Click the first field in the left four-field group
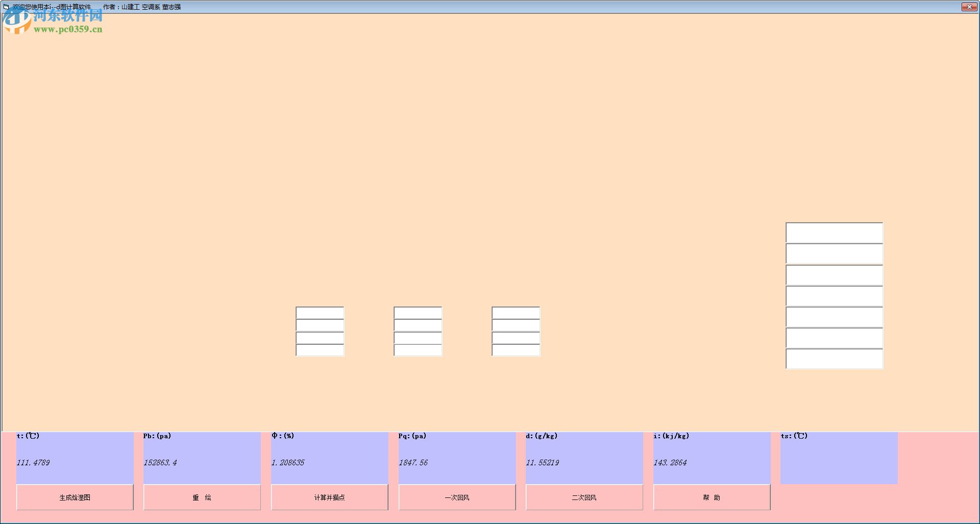This screenshot has width=980, height=524. pyautogui.click(x=320, y=313)
